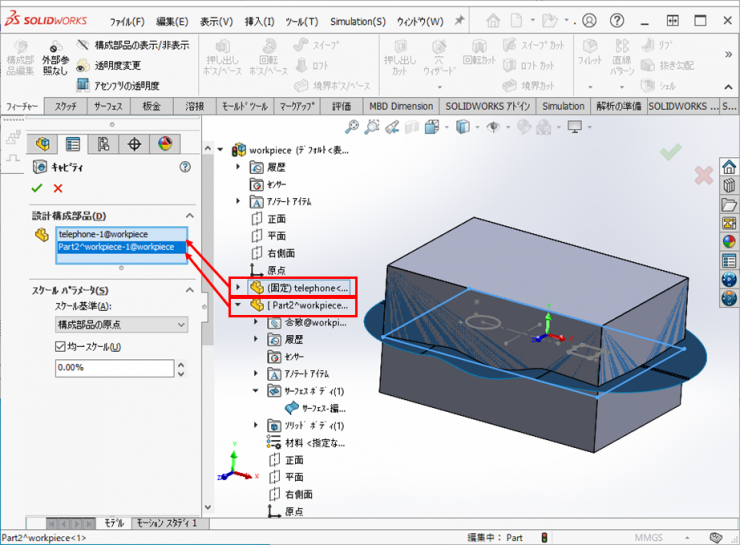
Task: Open the PropertyManager help question icon
Action: click(x=184, y=168)
